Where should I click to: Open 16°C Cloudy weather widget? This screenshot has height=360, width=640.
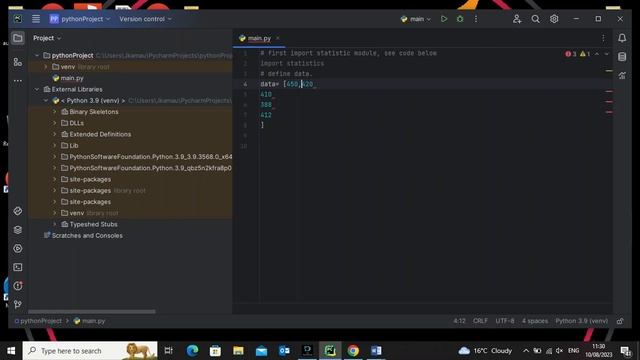(485, 351)
